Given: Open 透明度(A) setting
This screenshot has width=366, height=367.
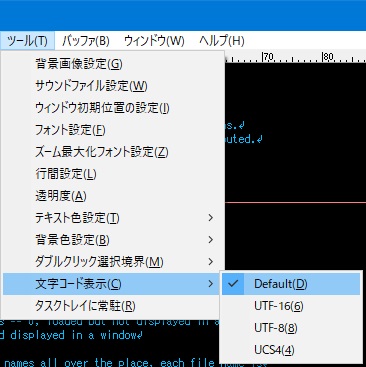Looking at the screenshot, I should (x=113, y=196).
